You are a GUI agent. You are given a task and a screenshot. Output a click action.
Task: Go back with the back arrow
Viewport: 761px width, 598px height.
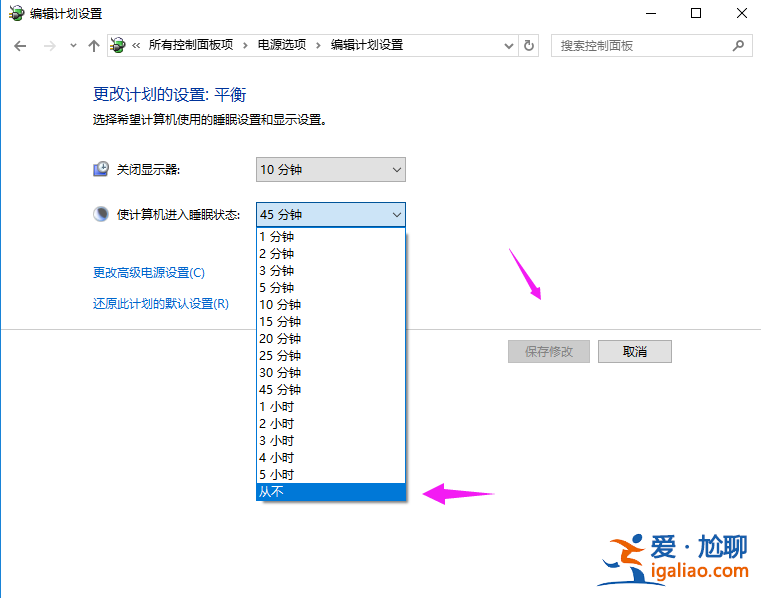pos(20,46)
